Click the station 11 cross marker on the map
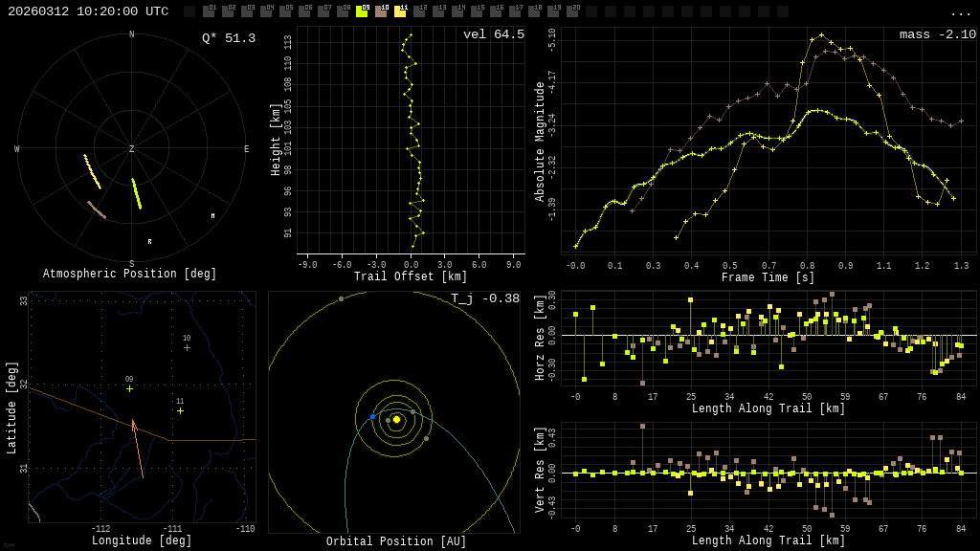980x551 pixels. click(180, 410)
